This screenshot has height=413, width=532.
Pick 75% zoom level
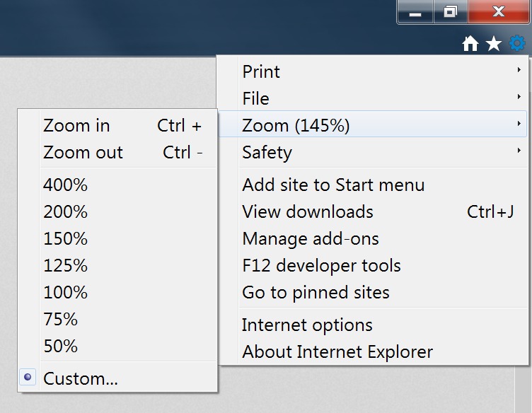point(61,319)
